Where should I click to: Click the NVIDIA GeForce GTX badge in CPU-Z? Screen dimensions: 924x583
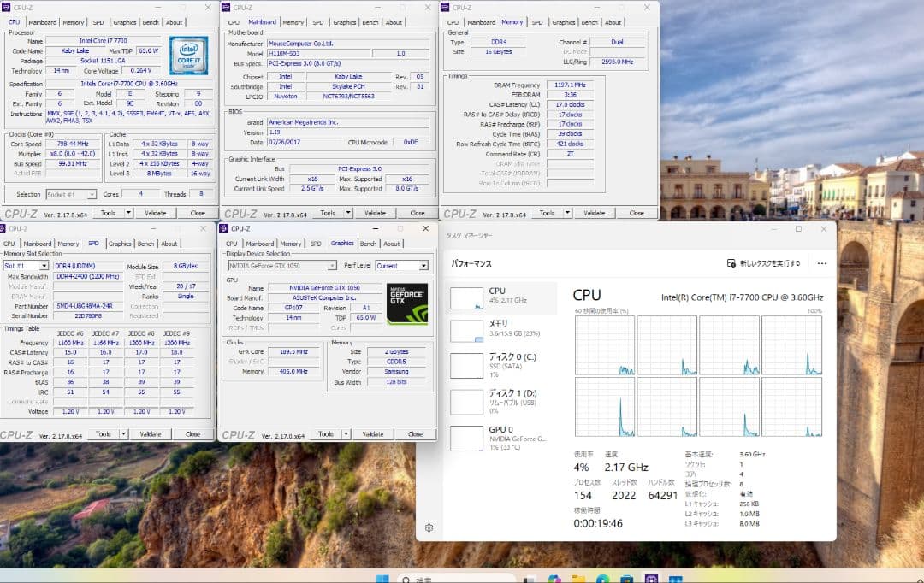[408, 303]
